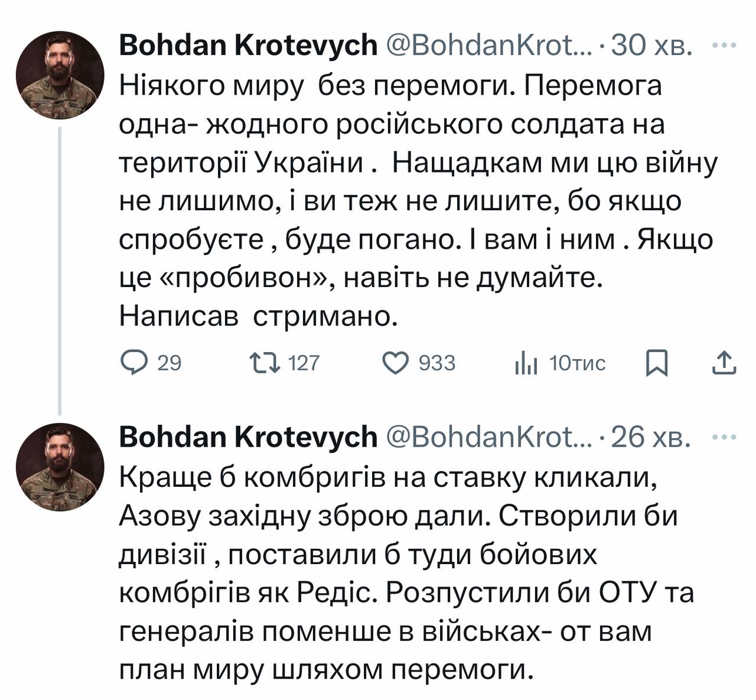The width and height of the screenshot is (756, 700).
Task: Click the 29 replies count
Action: (x=170, y=363)
